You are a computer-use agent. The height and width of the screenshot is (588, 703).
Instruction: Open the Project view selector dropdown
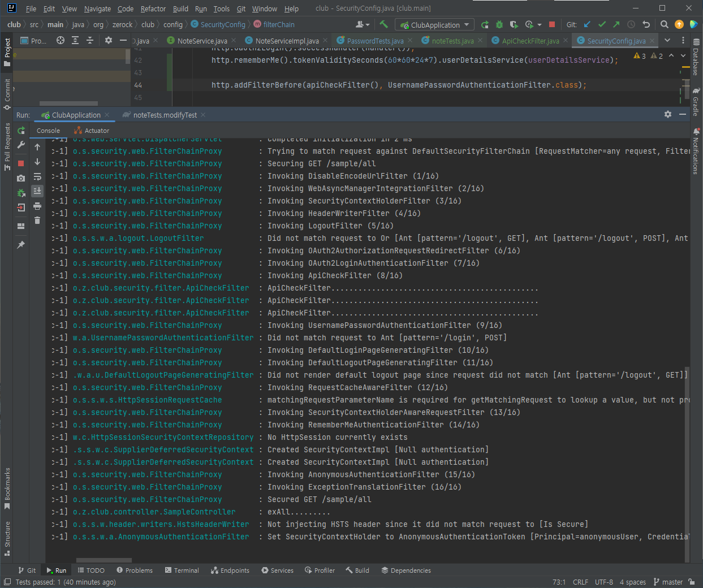33,41
